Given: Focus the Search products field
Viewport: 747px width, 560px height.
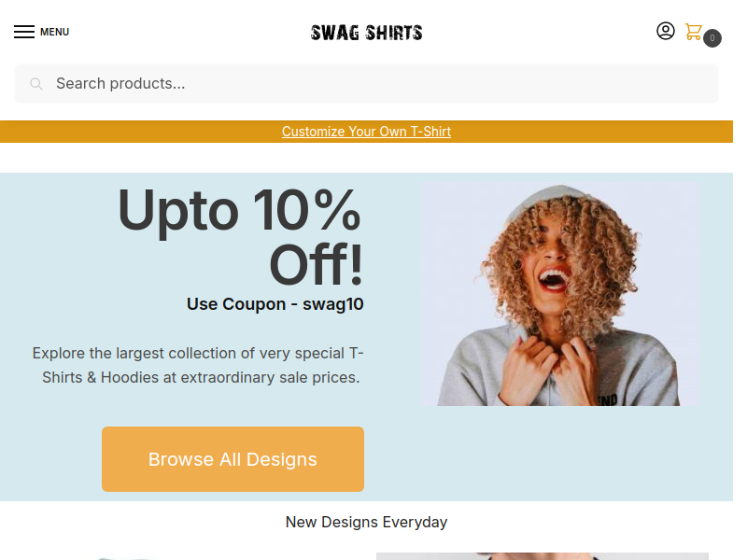Looking at the screenshot, I should click(x=366, y=84).
